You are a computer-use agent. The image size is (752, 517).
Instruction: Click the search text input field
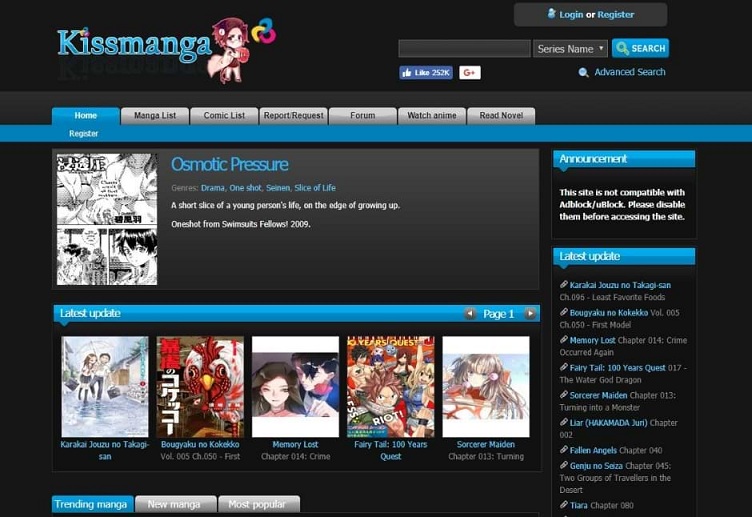click(465, 48)
